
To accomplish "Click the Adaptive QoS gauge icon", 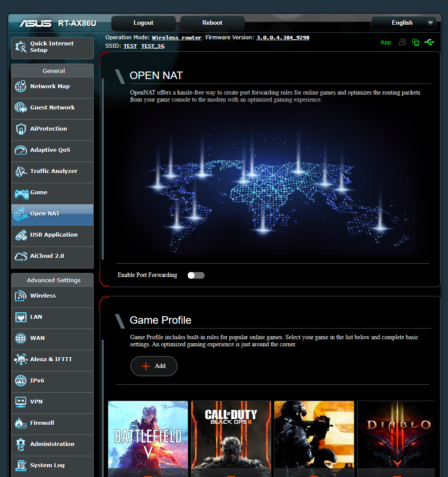I will 21,150.
